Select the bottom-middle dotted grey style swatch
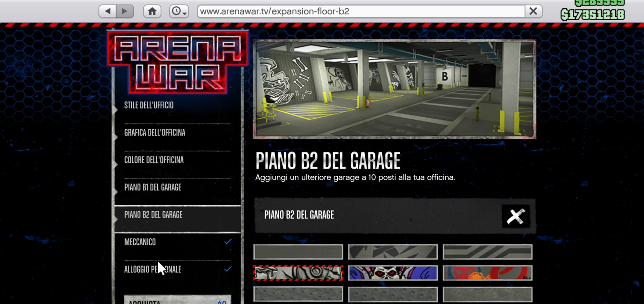The height and width of the screenshot is (304, 644). [393, 294]
